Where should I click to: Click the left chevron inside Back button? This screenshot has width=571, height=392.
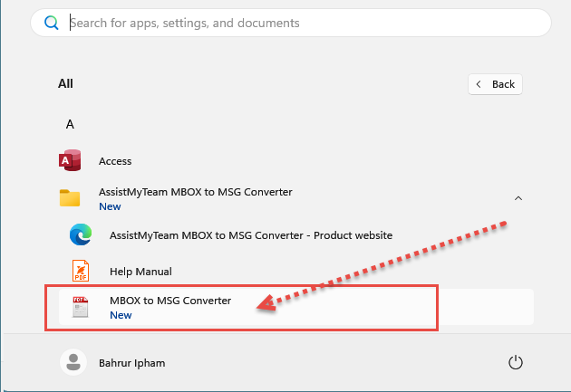(x=480, y=84)
